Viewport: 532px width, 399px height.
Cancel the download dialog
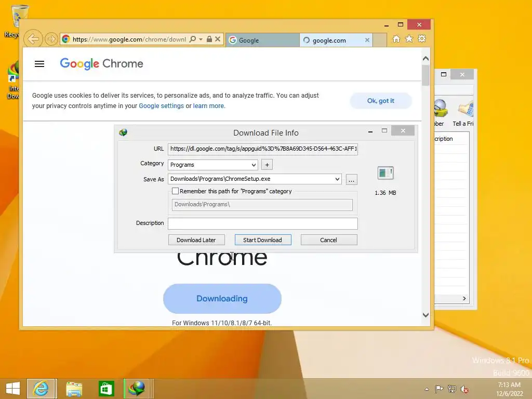328,240
